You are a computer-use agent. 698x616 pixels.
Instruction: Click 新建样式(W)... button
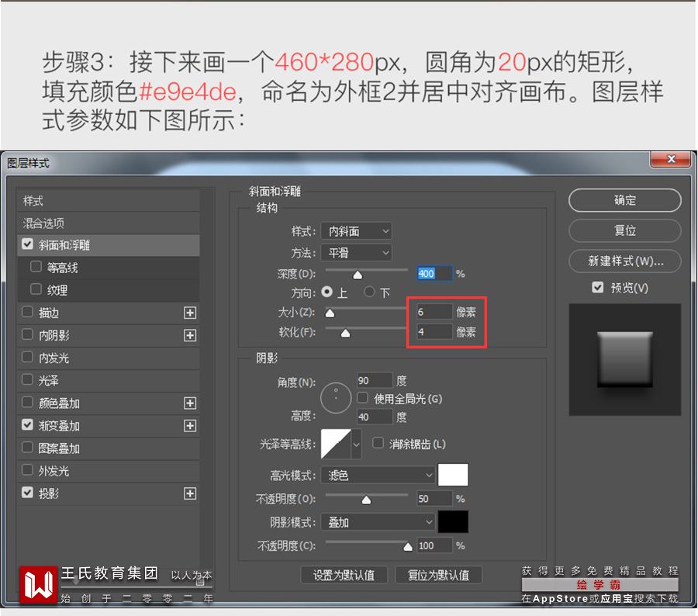pos(625,261)
